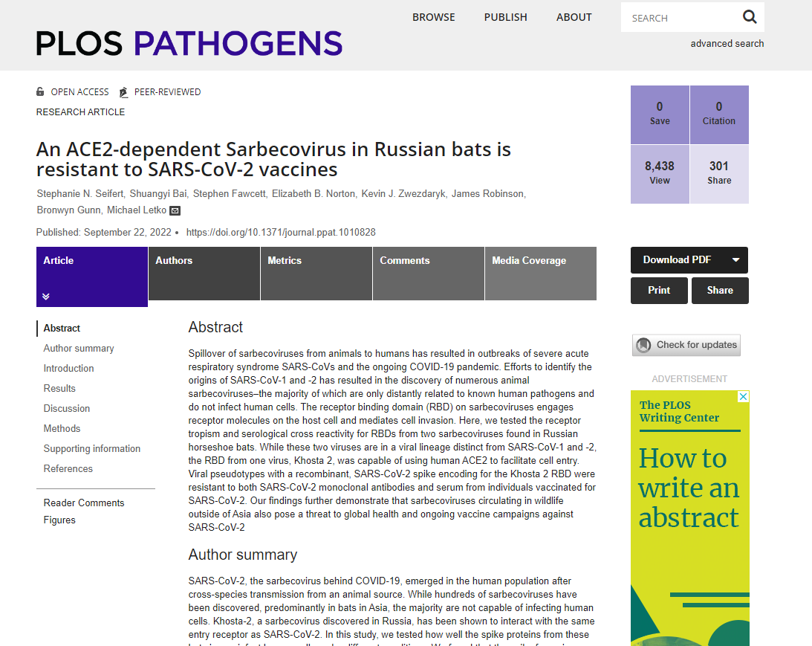Image resolution: width=812 pixels, height=646 pixels.
Task: Click into the Search input field
Action: (680, 18)
